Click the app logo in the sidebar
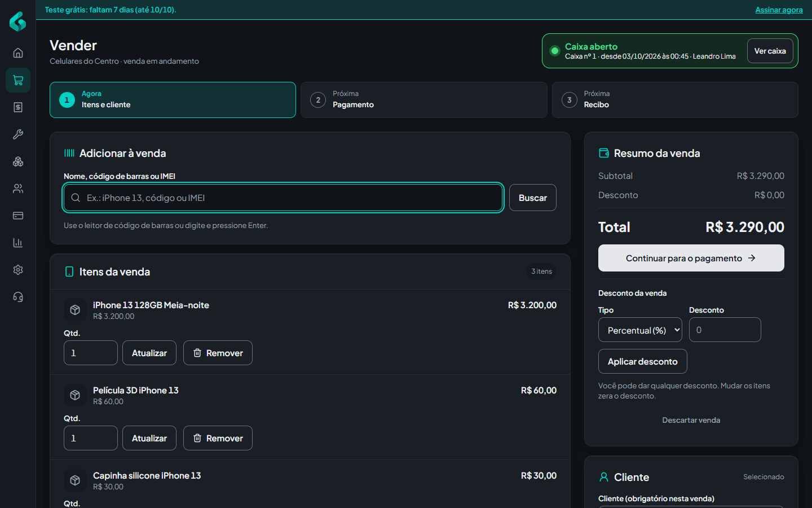 click(18, 21)
